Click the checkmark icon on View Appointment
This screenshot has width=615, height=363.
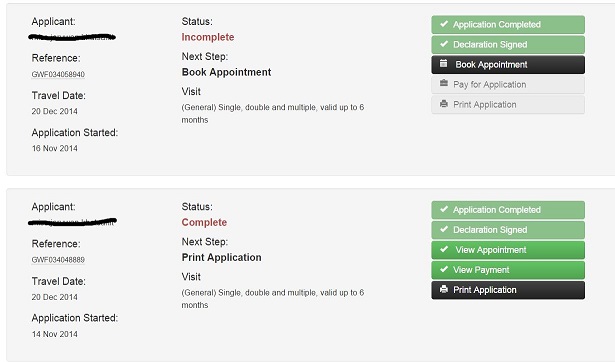coord(444,249)
